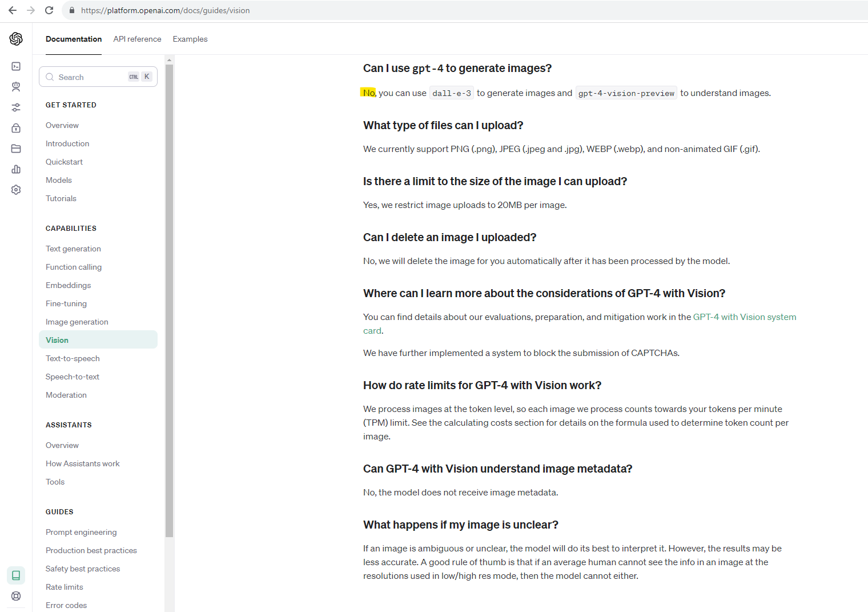Open the Tools page
The image size is (868, 612).
click(x=55, y=482)
